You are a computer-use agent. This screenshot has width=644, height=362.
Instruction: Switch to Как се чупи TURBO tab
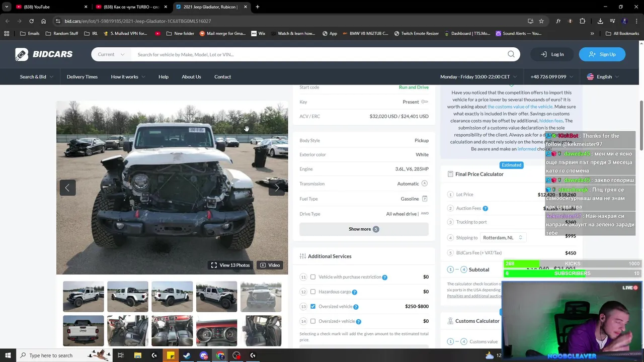coord(131,7)
